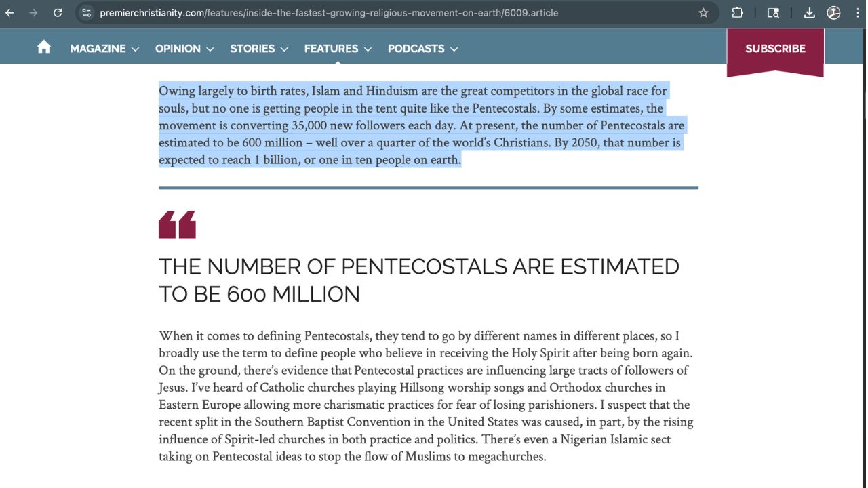868x488 pixels.
Task: Expand the Stories dropdown menu
Action: 259,49
